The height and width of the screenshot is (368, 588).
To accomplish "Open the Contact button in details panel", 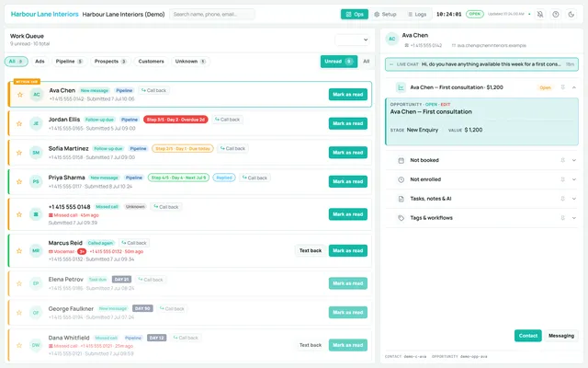I will coord(528,336).
